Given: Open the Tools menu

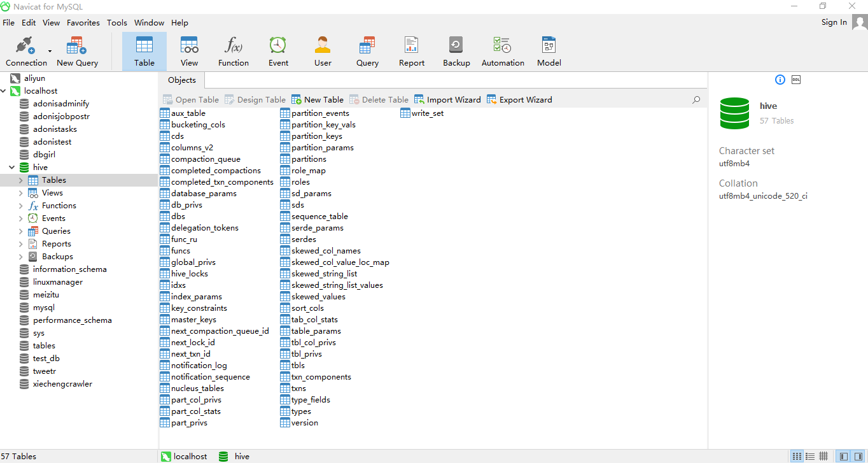Looking at the screenshot, I should coord(117,22).
